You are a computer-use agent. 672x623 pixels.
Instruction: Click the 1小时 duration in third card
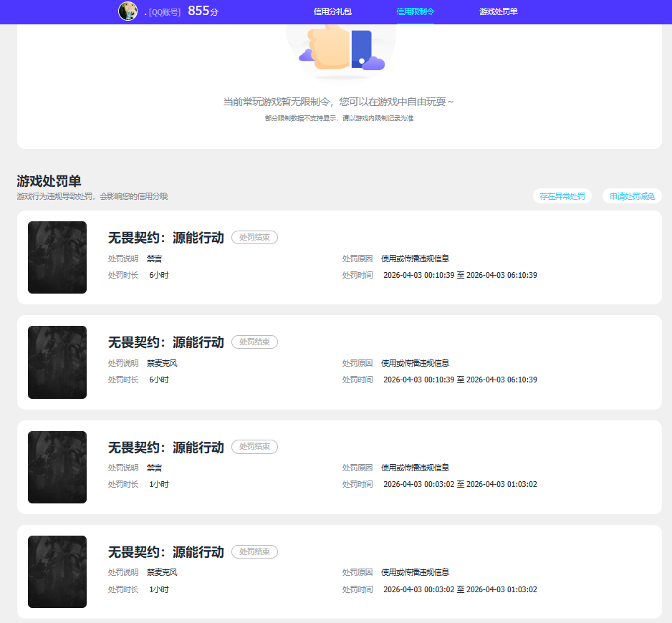158,484
